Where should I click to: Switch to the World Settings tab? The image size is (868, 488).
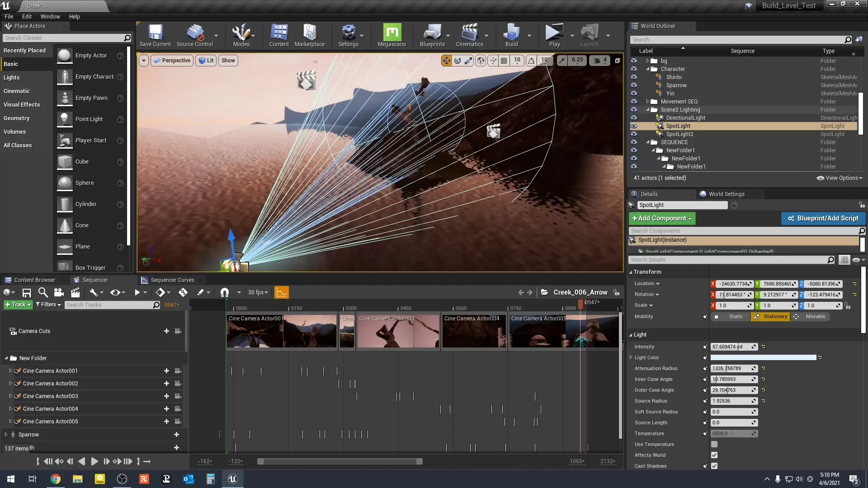[x=726, y=194]
